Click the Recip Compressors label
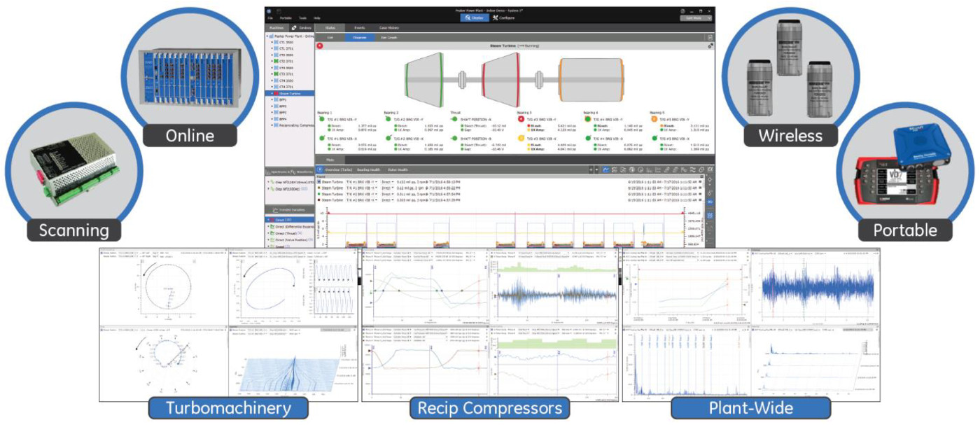Image resolution: width=980 pixels, height=425 pixels. click(490, 408)
